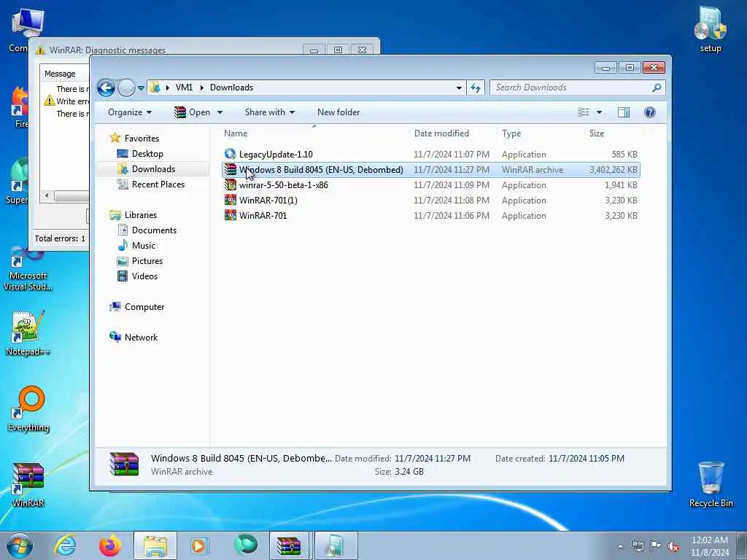
Task: Open the Music library
Action: tap(144, 246)
